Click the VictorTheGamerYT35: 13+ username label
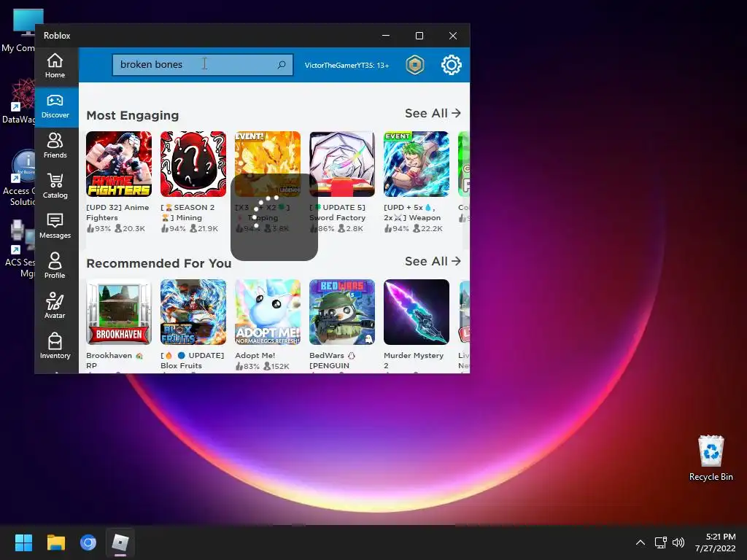 [x=347, y=65]
